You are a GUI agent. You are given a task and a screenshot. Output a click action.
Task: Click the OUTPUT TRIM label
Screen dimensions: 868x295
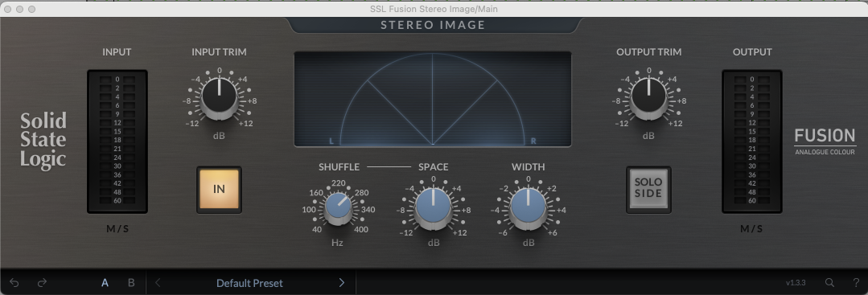[x=648, y=52]
